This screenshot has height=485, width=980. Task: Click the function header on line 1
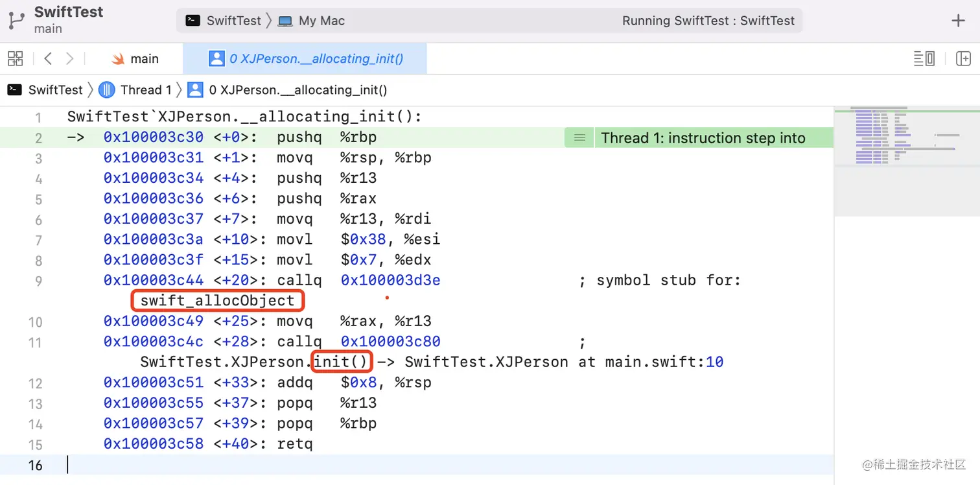click(x=245, y=117)
